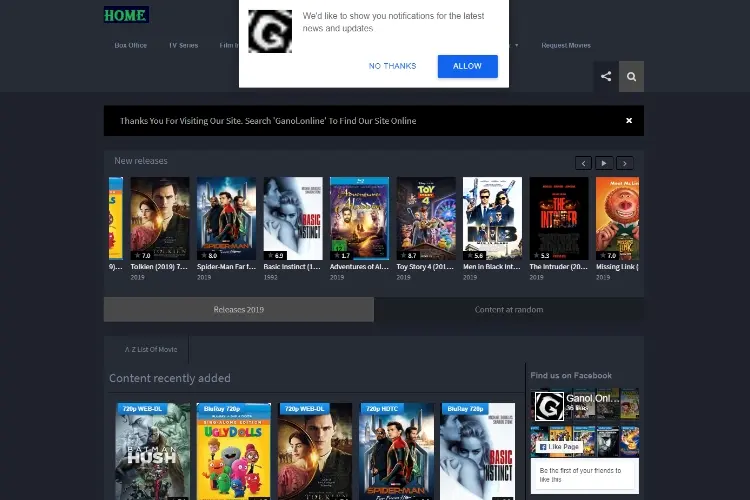Click ALLOW in notification prompt
Viewport: 750px width, 500px height.
coord(467,66)
